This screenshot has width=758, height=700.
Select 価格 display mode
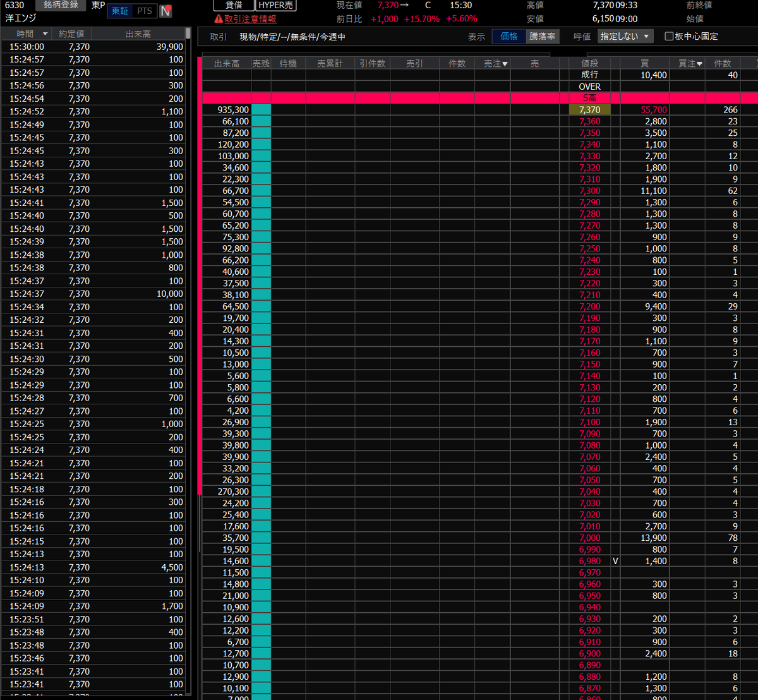[509, 37]
